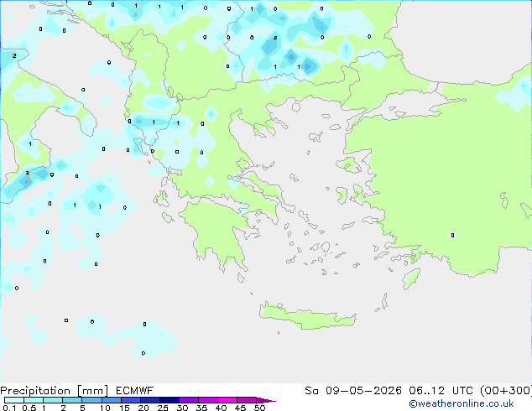Viewport: 532px width, 411px height.
Task: Choose the 5–10 mm blue legend swatch
Action: pyautogui.click(x=91, y=400)
